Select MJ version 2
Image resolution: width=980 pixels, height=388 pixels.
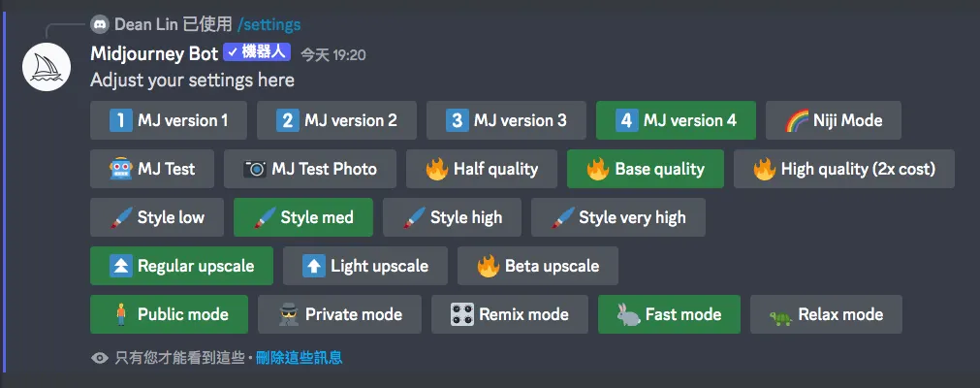coord(337,120)
